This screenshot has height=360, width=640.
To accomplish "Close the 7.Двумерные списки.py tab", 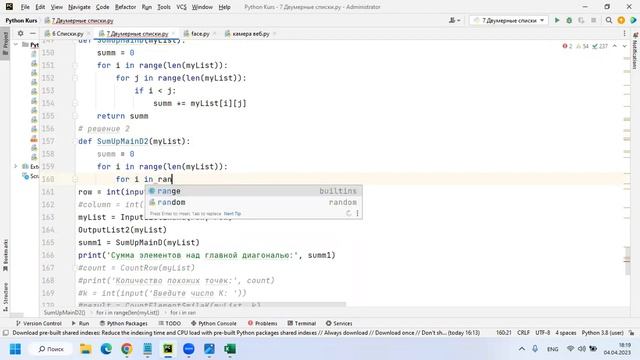I will click(173, 34).
